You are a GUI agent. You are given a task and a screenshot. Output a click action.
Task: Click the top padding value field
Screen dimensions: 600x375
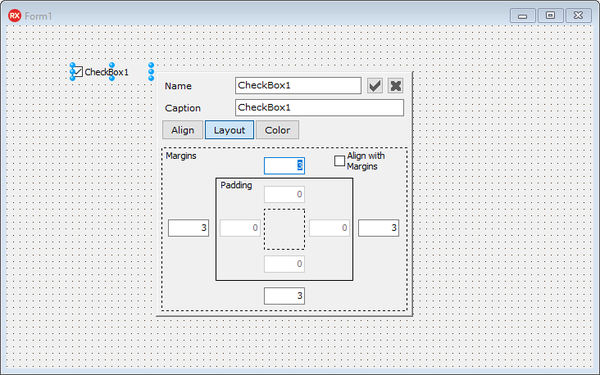284,194
